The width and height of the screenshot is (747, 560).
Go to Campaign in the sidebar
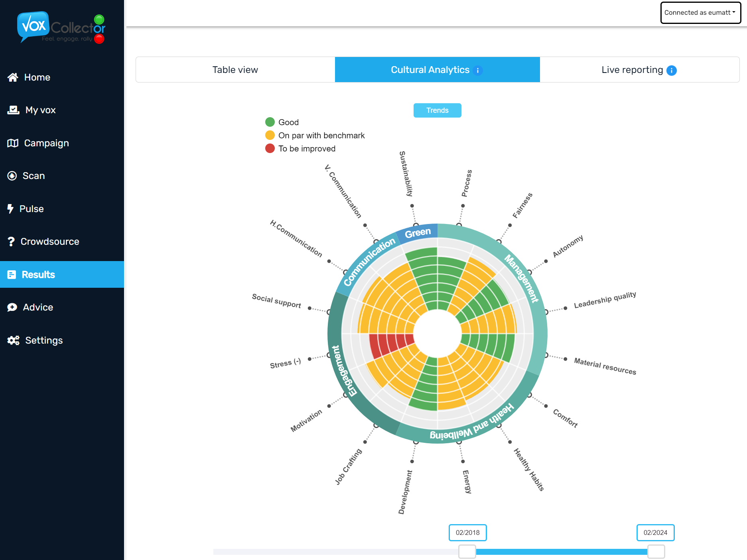click(x=62, y=143)
